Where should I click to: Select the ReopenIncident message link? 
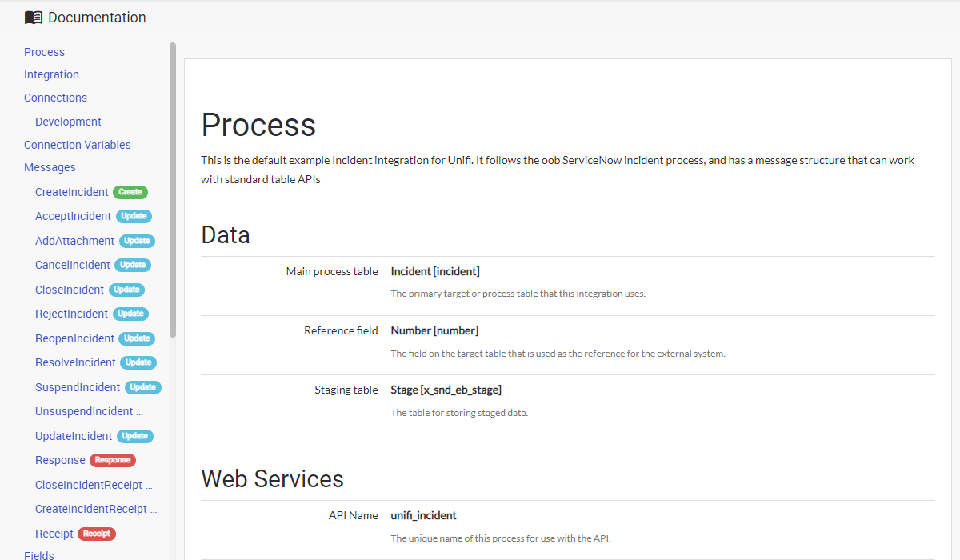pyautogui.click(x=75, y=338)
